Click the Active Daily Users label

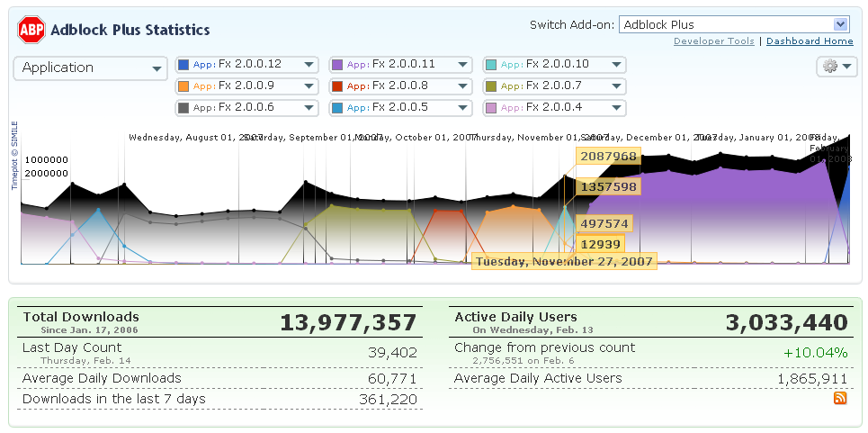pyautogui.click(x=516, y=317)
